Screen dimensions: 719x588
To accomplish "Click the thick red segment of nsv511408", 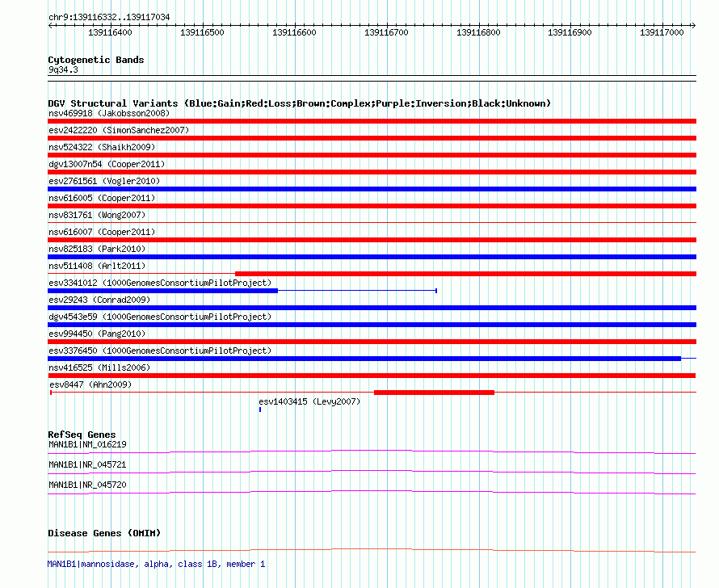I will (x=466, y=274).
